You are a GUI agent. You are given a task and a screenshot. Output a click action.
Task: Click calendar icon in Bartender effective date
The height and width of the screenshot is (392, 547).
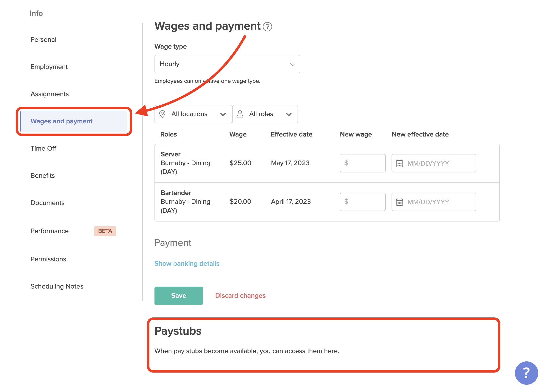399,202
